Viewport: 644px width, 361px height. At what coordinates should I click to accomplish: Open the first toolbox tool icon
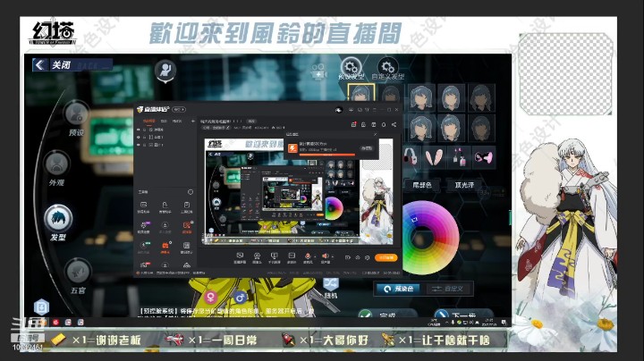(143, 206)
